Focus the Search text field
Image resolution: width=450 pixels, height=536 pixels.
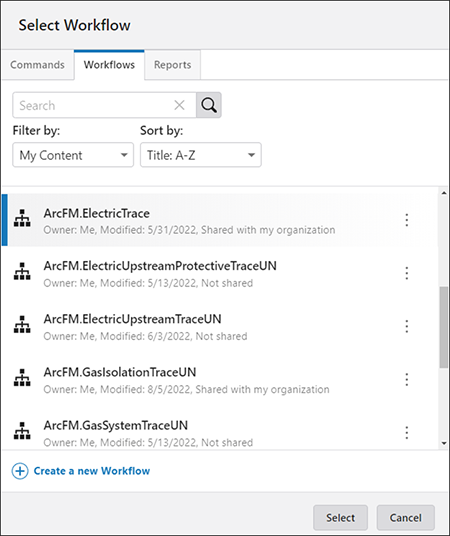[92, 105]
